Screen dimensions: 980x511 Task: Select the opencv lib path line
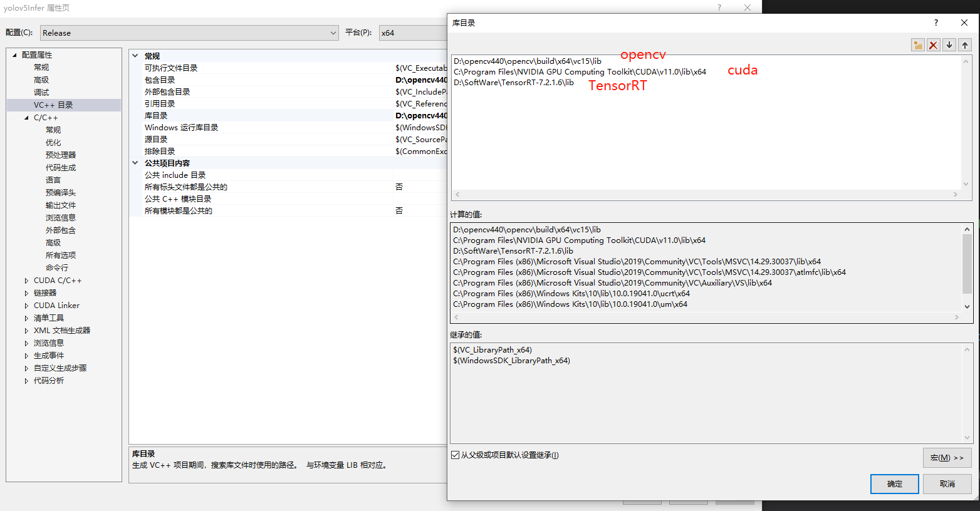(x=528, y=61)
